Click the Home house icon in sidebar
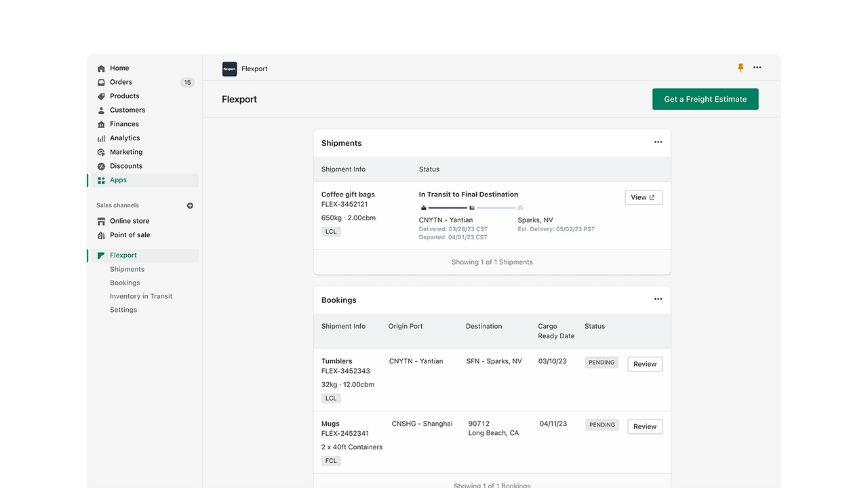 click(x=101, y=68)
